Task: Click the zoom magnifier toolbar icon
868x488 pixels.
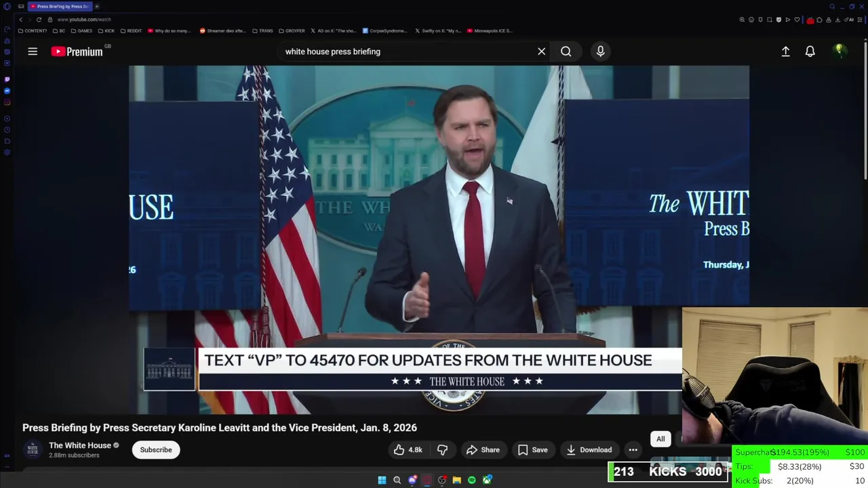Action: coord(742,20)
